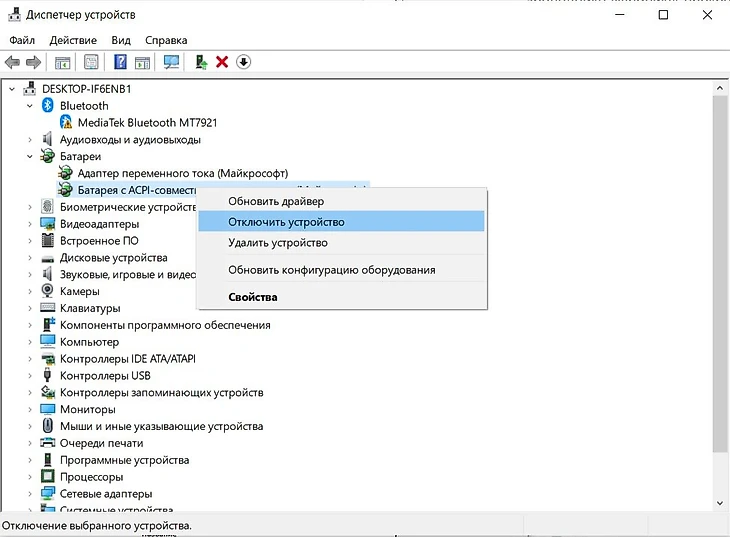730x537 pixels.
Task: Collapse the Батареи category
Action: [30, 156]
